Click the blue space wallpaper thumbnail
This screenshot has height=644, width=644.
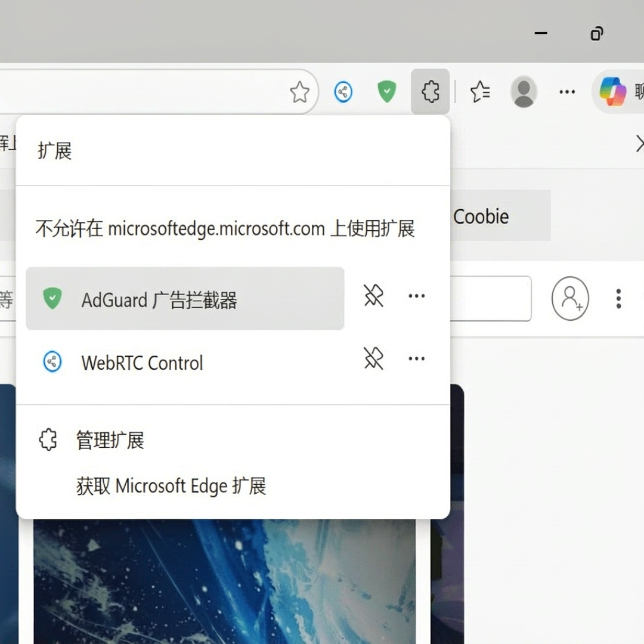[225, 581]
